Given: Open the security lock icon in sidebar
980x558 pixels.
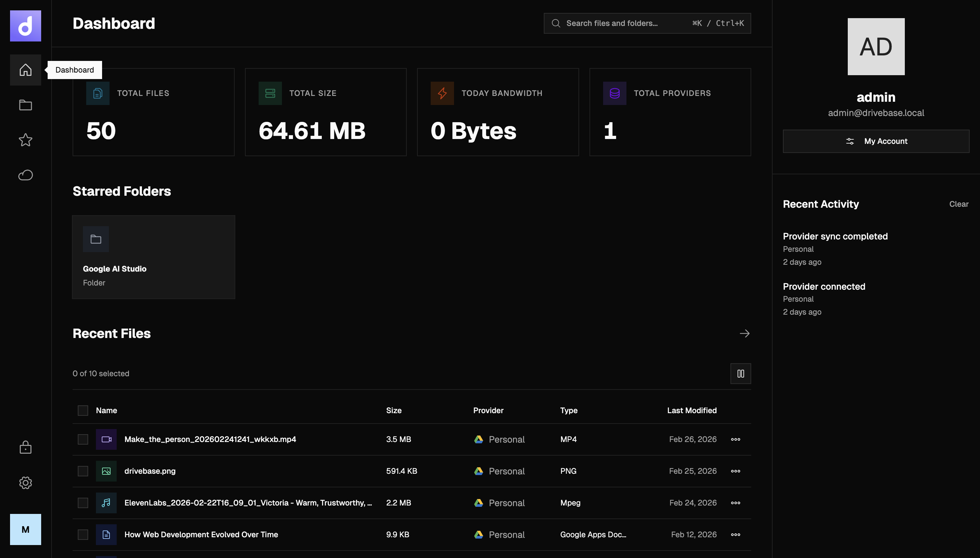Looking at the screenshot, I should click(x=25, y=447).
